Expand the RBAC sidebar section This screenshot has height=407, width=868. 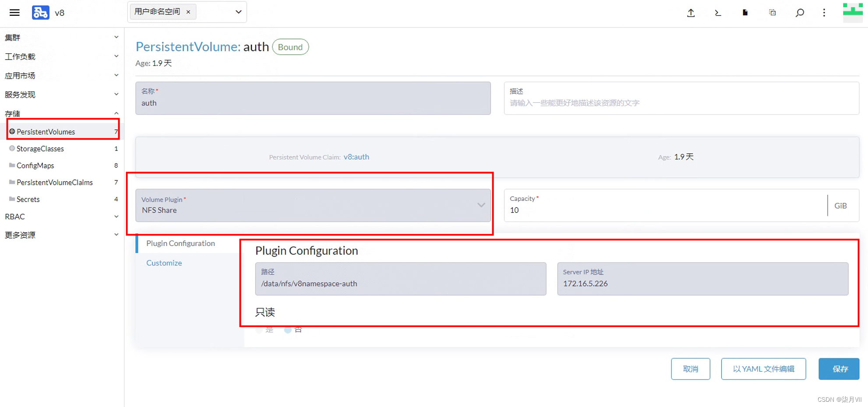[61, 217]
